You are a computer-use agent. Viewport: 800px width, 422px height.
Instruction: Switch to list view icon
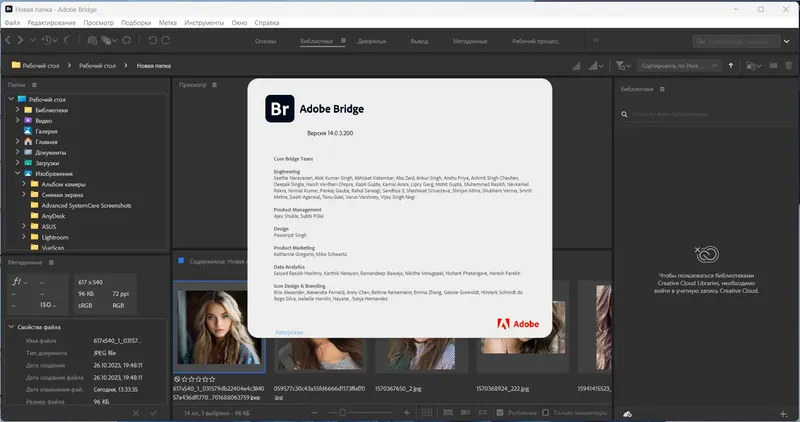(483, 412)
